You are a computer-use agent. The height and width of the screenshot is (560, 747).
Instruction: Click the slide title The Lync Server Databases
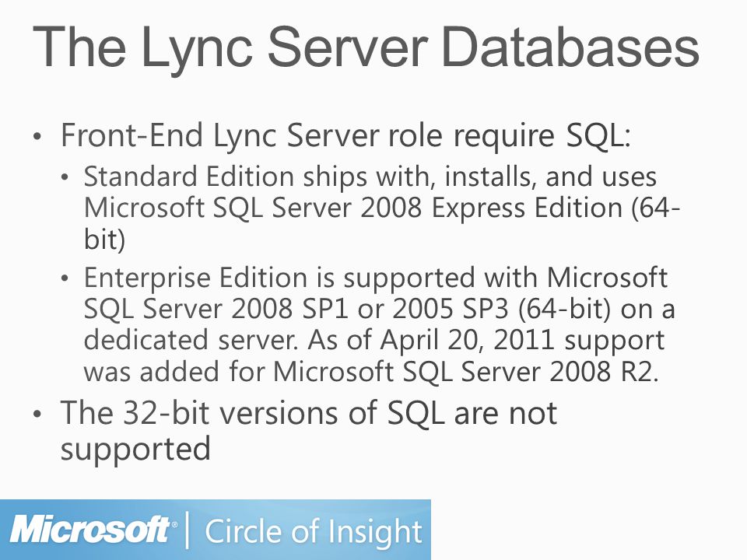(x=366, y=47)
